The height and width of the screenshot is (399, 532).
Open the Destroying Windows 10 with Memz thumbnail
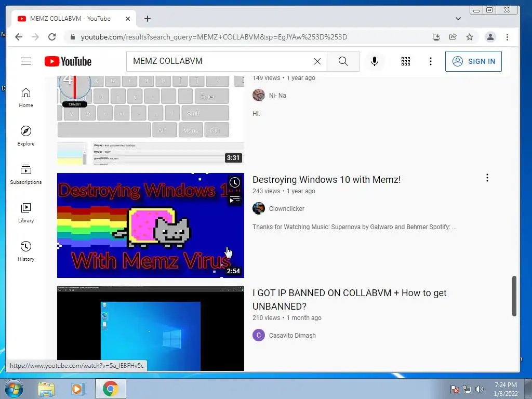[151, 225]
